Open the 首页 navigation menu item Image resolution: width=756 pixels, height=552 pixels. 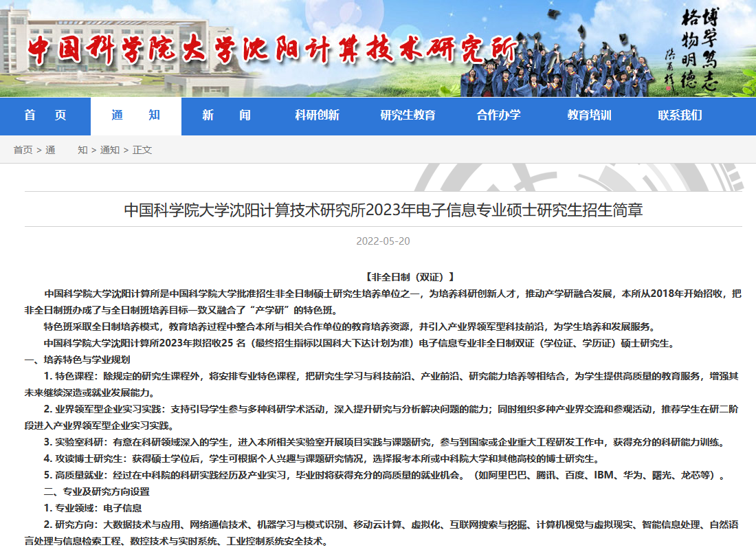[x=45, y=115]
